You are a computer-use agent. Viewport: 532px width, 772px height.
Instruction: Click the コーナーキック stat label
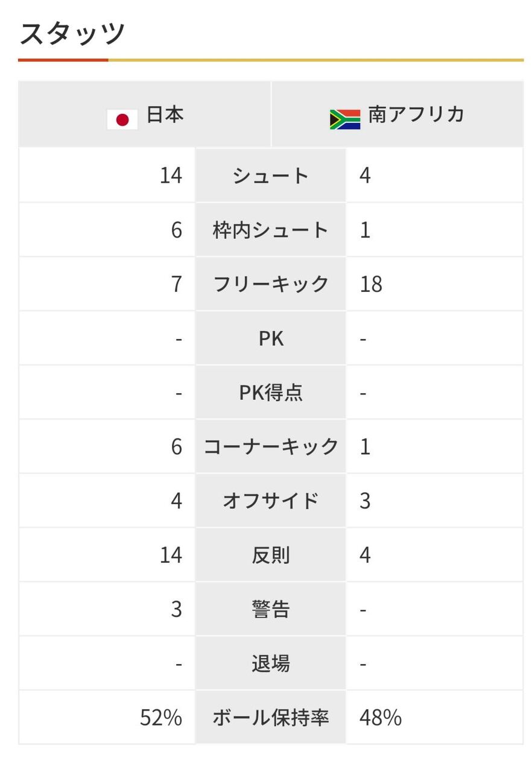(x=271, y=447)
